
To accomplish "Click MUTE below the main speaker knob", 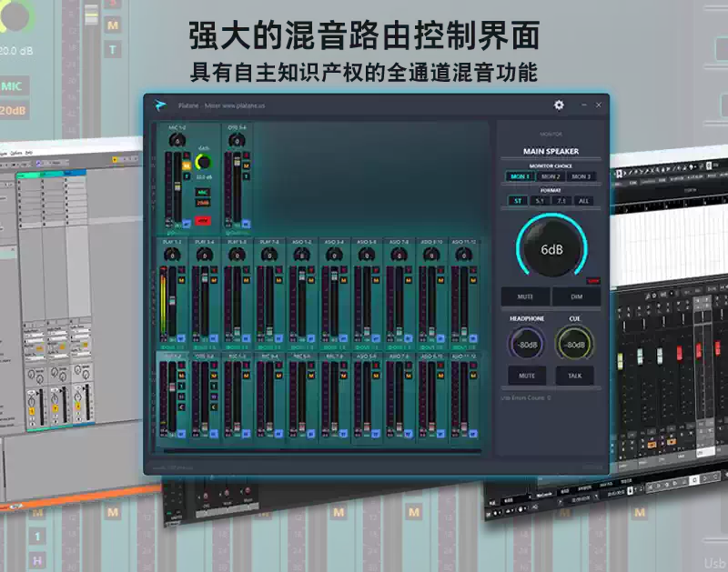I will click(x=526, y=296).
